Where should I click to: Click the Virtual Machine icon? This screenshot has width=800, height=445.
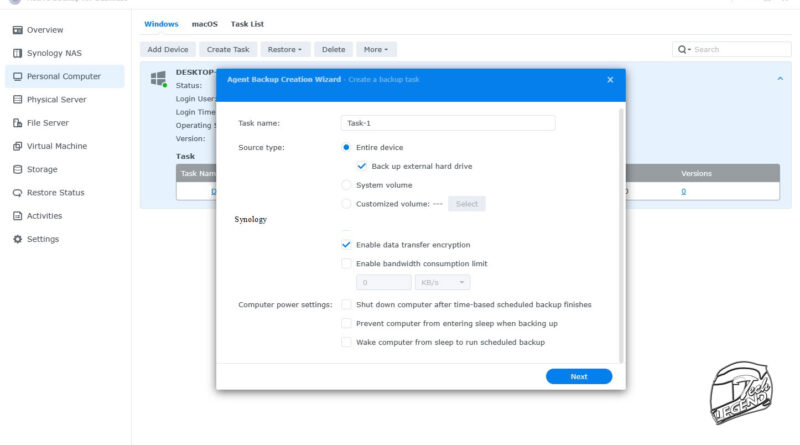(x=17, y=146)
